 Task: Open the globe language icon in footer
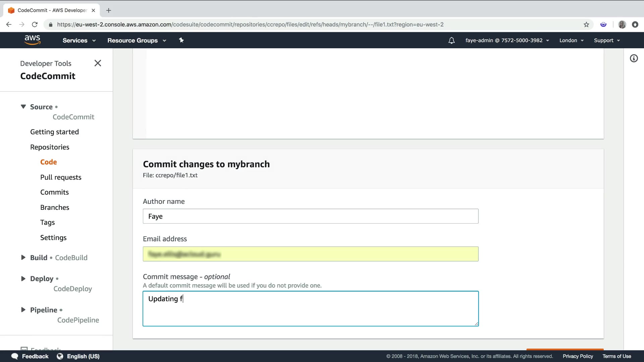point(60,356)
